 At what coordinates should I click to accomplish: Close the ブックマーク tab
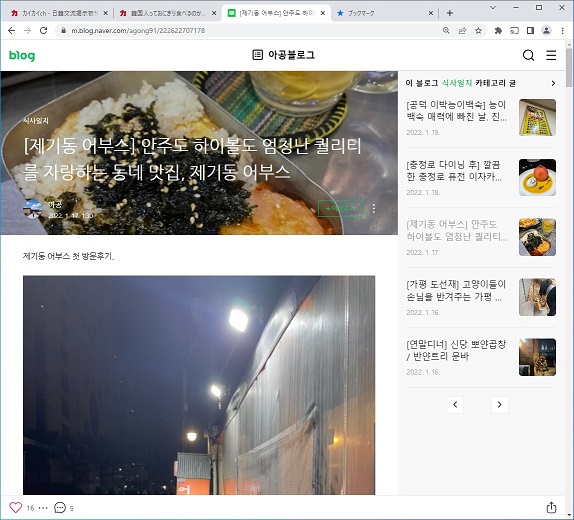point(431,13)
